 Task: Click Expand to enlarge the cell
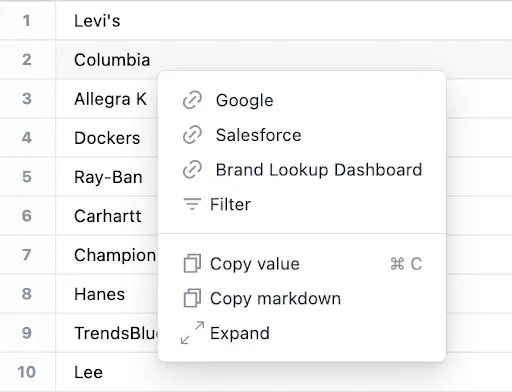point(302,333)
